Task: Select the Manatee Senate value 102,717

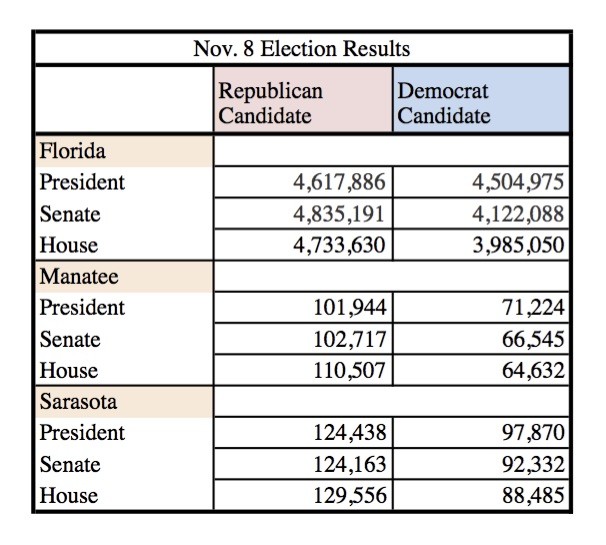Action: [300, 339]
